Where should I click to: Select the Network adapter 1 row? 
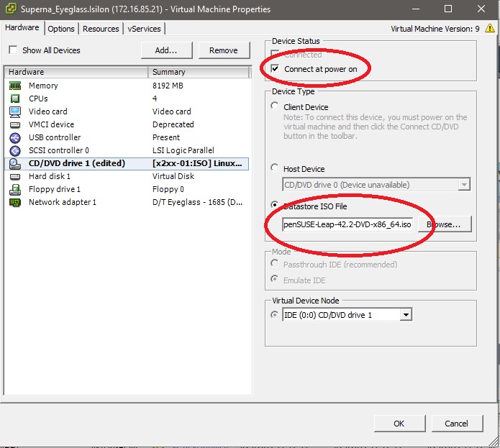tap(127, 202)
